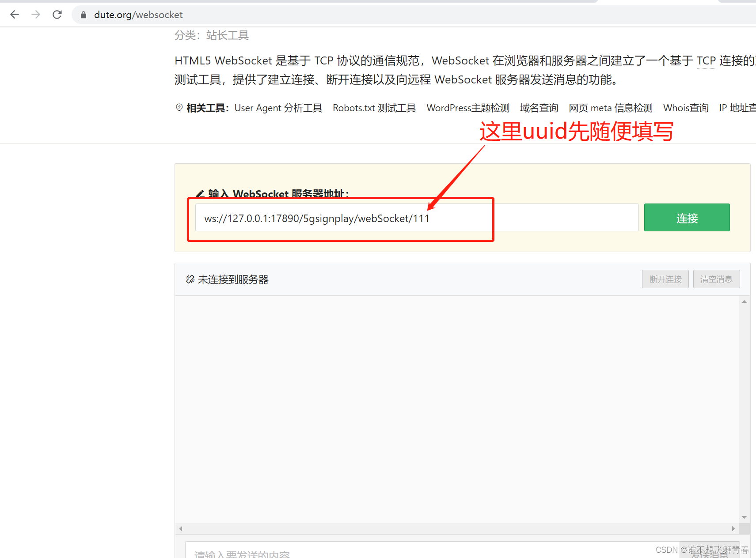Open WordPress主题检测 link
756x558 pixels.
point(468,108)
